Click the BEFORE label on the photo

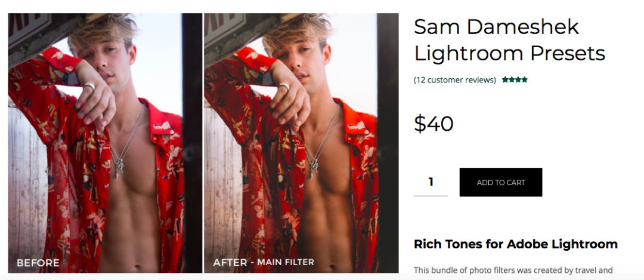(x=38, y=263)
